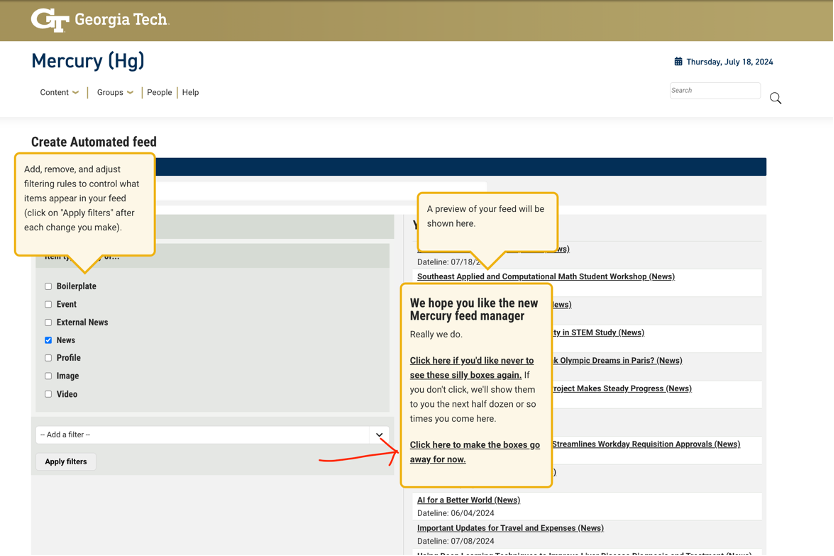Click the Create Automated feed heading
834x556 pixels.
coord(94,142)
